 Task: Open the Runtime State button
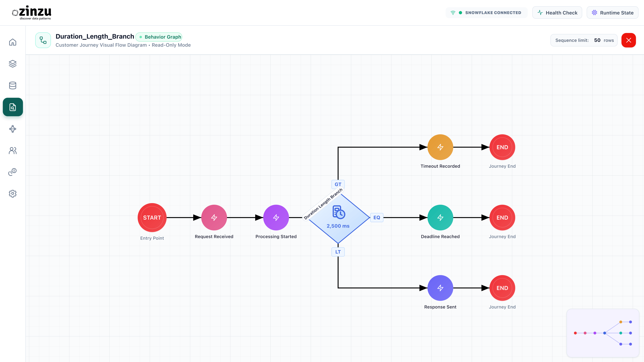pos(612,13)
